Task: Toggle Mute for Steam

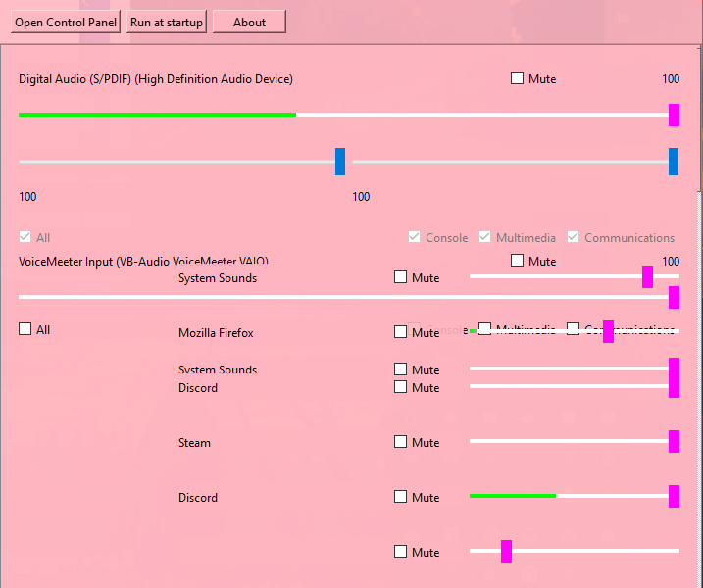Action: click(x=400, y=442)
